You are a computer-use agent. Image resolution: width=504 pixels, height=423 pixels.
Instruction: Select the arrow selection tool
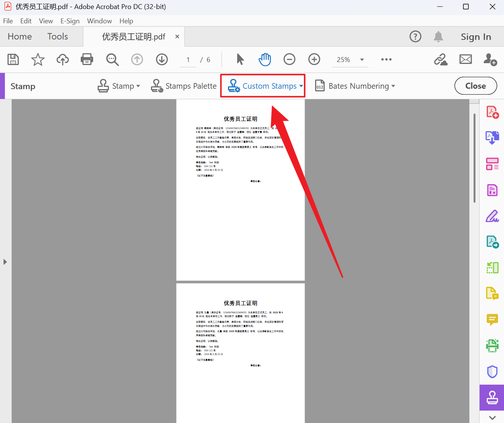(240, 59)
